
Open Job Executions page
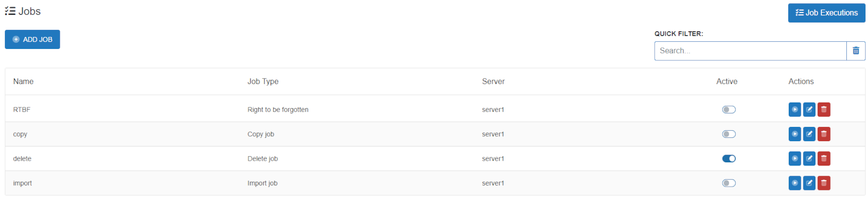(827, 13)
